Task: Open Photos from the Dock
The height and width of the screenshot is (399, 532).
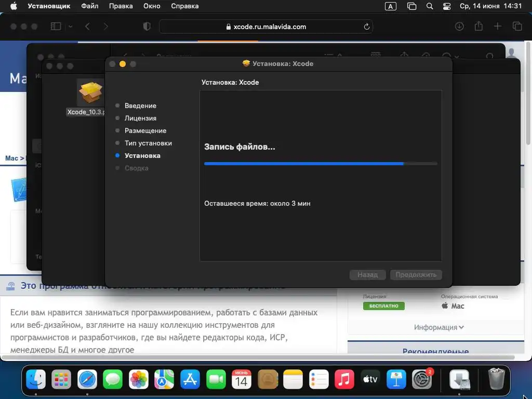Action: pyautogui.click(x=138, y=379)
